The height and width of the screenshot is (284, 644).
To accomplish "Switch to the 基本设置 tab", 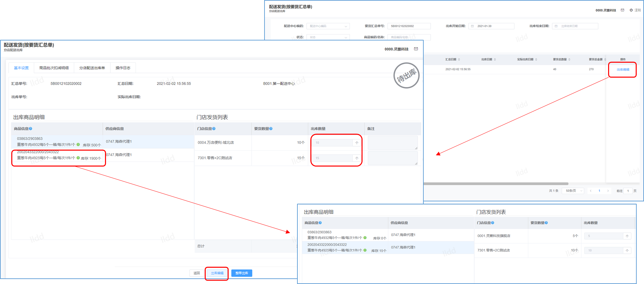I will 21,68.
